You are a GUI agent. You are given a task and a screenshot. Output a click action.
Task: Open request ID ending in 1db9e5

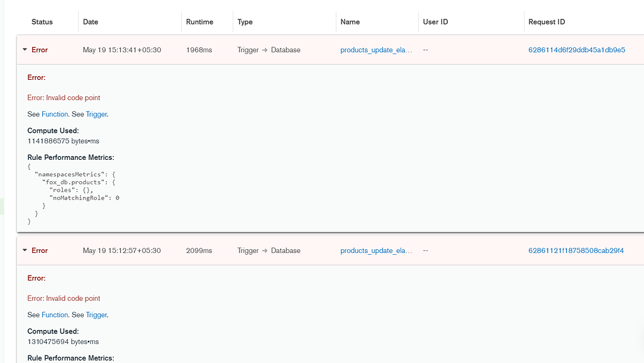(576, 50)
